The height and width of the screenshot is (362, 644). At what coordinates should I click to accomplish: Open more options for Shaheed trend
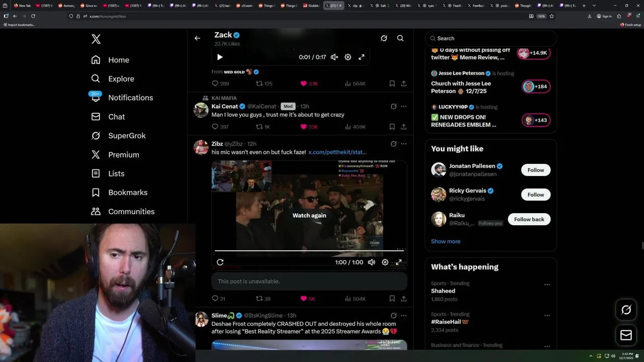547,285
